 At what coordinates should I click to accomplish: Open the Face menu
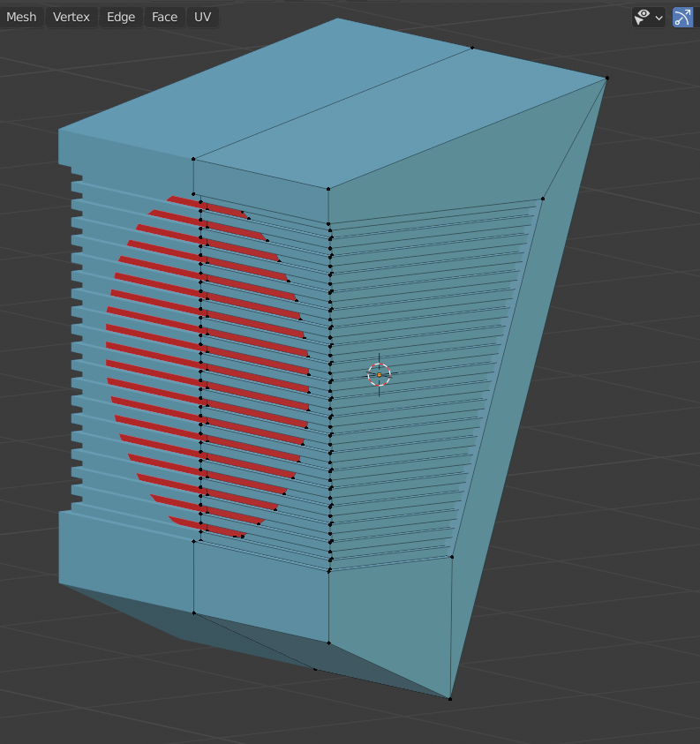pyautogui.click(x=164, y=17)
